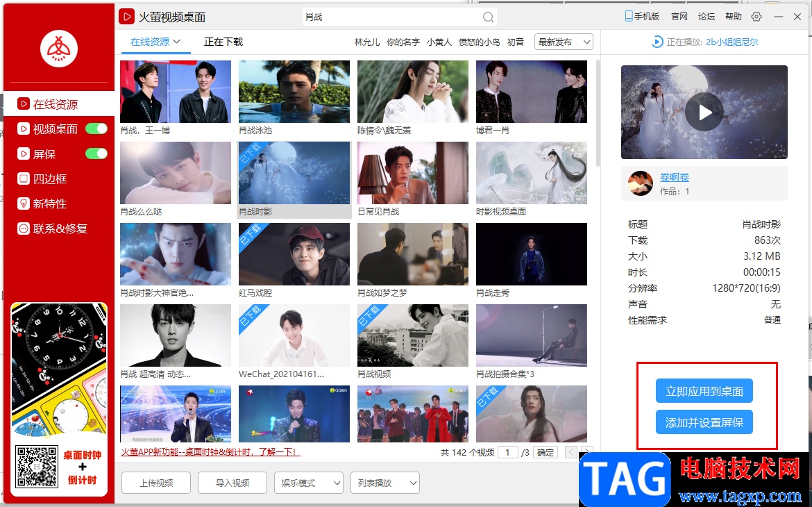Select the WeChat_202104161... thumbnail
The width and height of the screenshot is (812, 507).
[x=294, y=335]
